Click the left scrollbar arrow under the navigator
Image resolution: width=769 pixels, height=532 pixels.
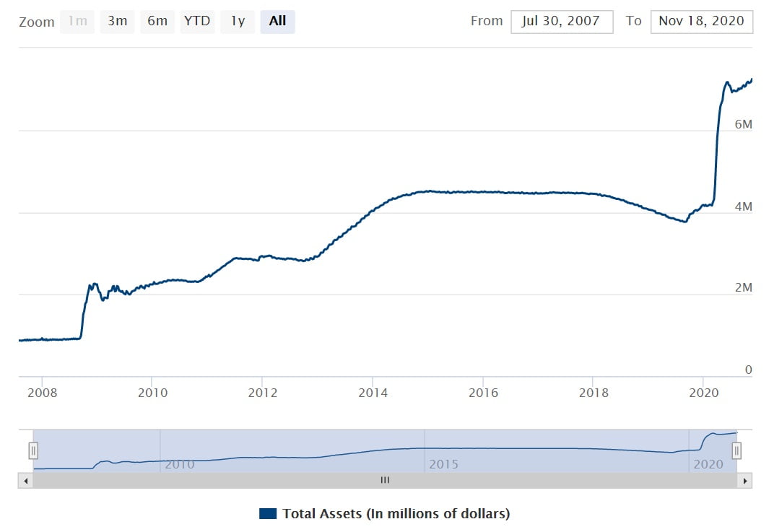[25, 480]
